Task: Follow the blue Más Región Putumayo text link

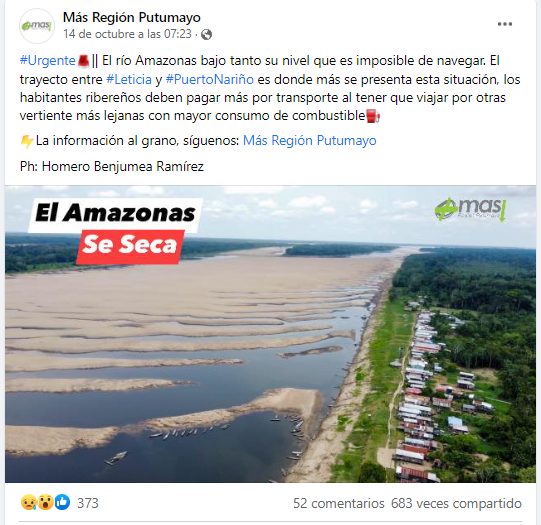Action: [309, 141]
